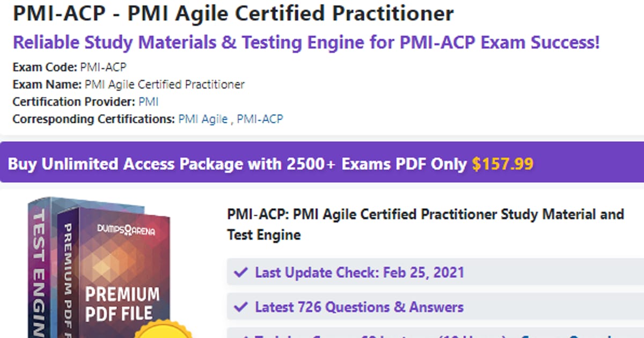Click the $157.99 price in the banner
The image size is (644, 338).
502,164
